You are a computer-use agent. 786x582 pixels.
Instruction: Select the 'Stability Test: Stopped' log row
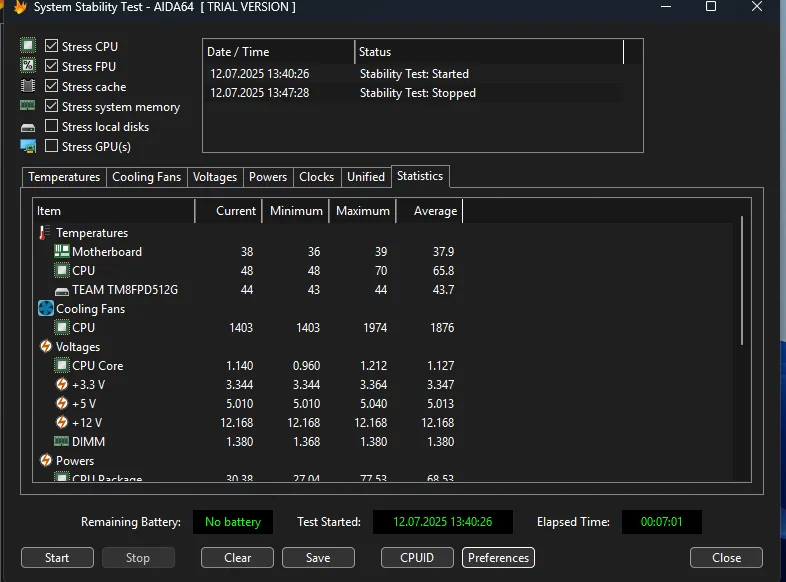(414, 93)
